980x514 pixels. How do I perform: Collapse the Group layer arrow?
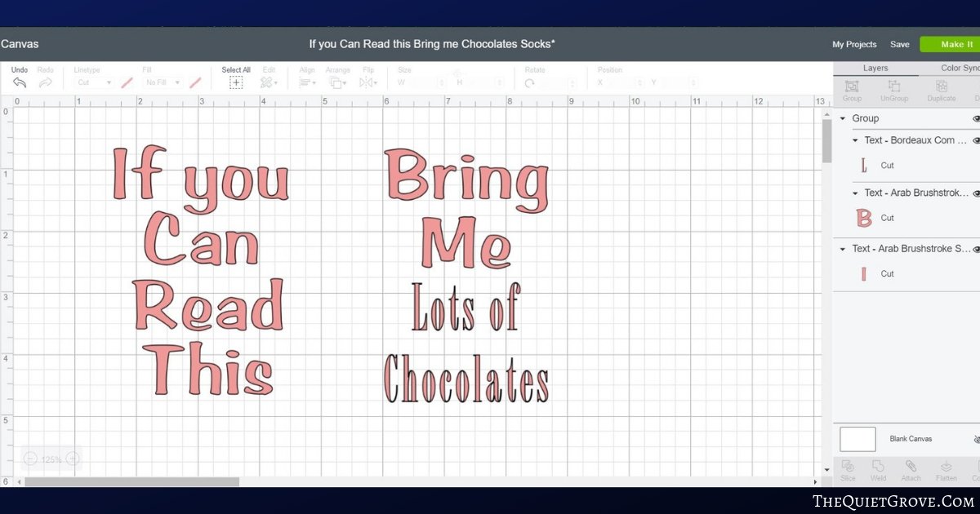pyautogui.click(x=843, y=119)
